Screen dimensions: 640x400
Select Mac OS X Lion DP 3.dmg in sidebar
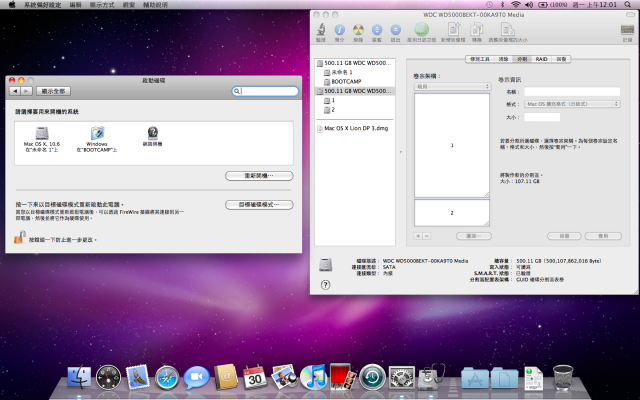pyautogui.click(x=355, y=128)
